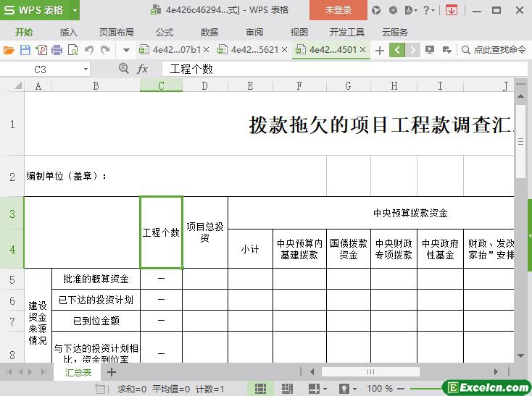Add a new sheet with plus icon
Image resolution: width=532 pixels, height=396 pixels.
click(x=112, y=372)
